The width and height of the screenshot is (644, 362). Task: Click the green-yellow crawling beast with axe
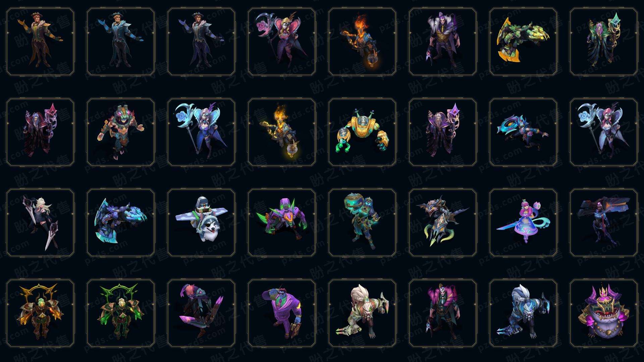click(x=523, y=42)
